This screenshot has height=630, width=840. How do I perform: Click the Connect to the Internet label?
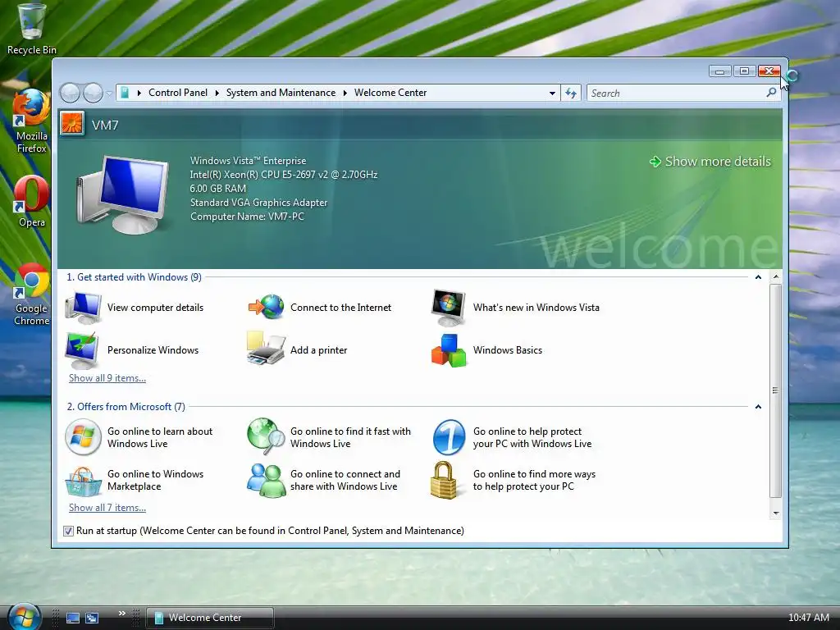tap(340, 308)
